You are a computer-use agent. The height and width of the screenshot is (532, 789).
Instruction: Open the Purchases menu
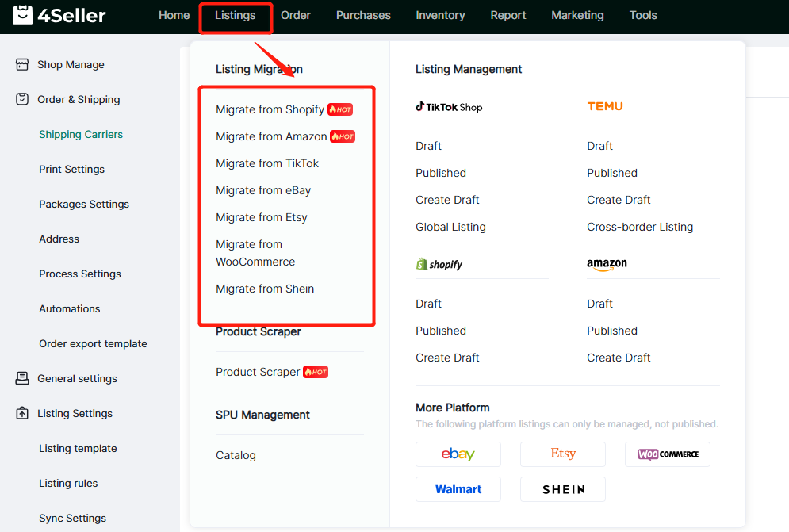point(363,15)
